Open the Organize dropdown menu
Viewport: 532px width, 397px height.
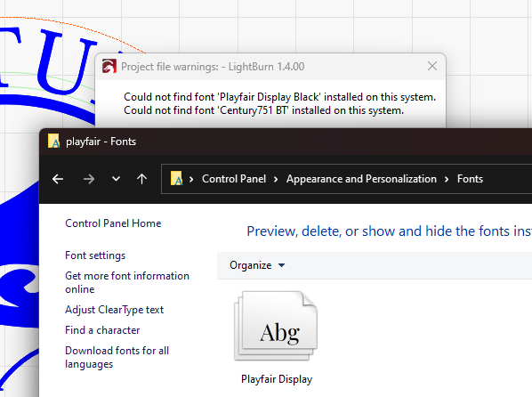click(257, 265)
